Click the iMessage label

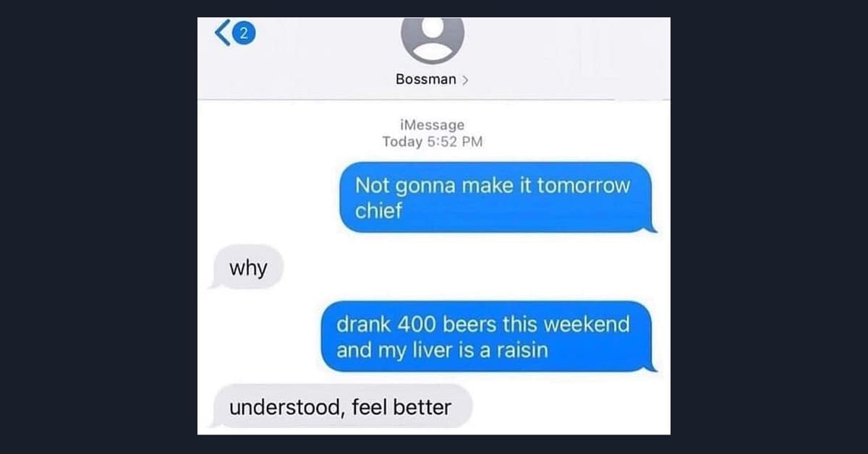click(433, 126)
